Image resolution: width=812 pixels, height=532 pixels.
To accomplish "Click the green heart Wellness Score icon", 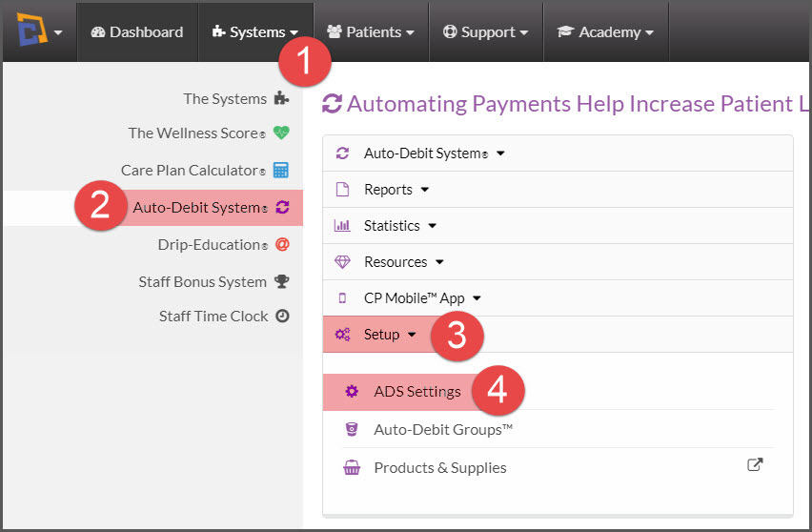I will (281, 133).
